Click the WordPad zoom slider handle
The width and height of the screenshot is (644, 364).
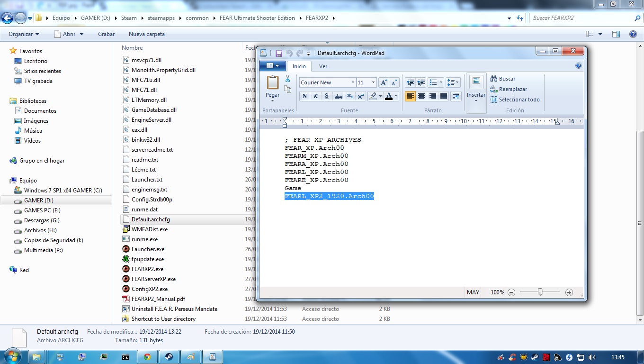coord(540,292)
